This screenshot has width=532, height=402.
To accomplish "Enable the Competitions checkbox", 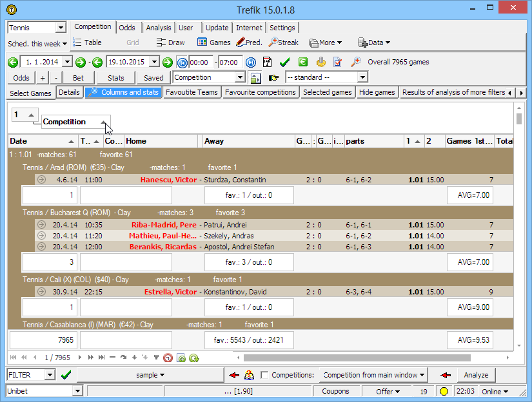I will (x=264, y=375).
